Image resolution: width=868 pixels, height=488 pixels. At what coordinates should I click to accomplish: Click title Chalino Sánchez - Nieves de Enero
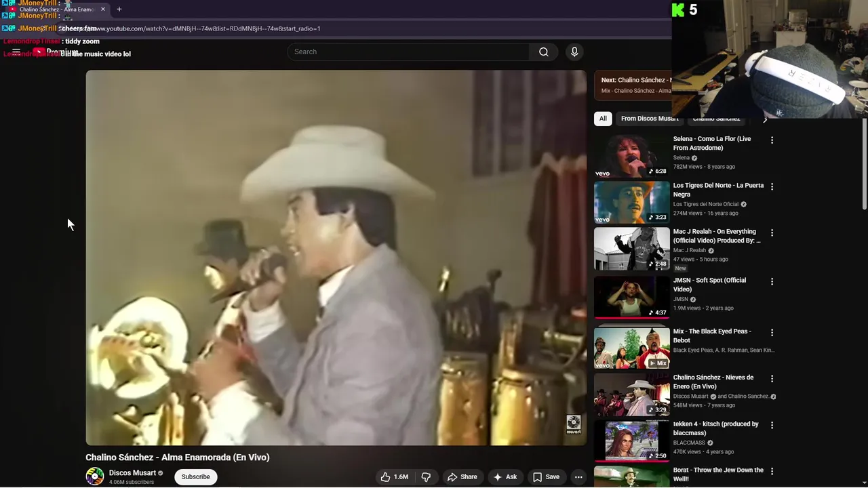713,382
